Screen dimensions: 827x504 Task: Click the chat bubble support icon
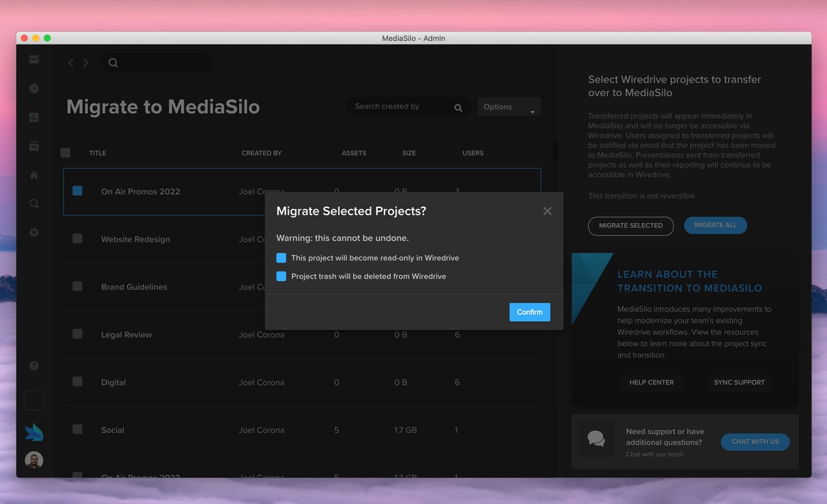click(x=596, y=439)
